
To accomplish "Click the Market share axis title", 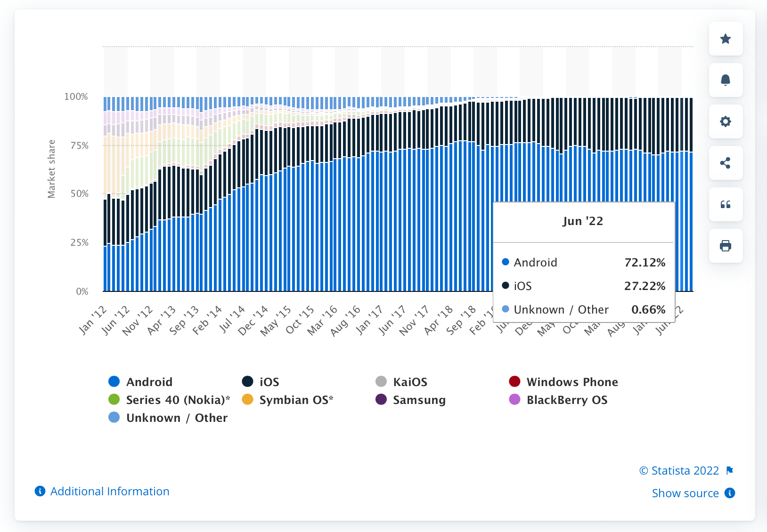I will [x=51, y=169].
